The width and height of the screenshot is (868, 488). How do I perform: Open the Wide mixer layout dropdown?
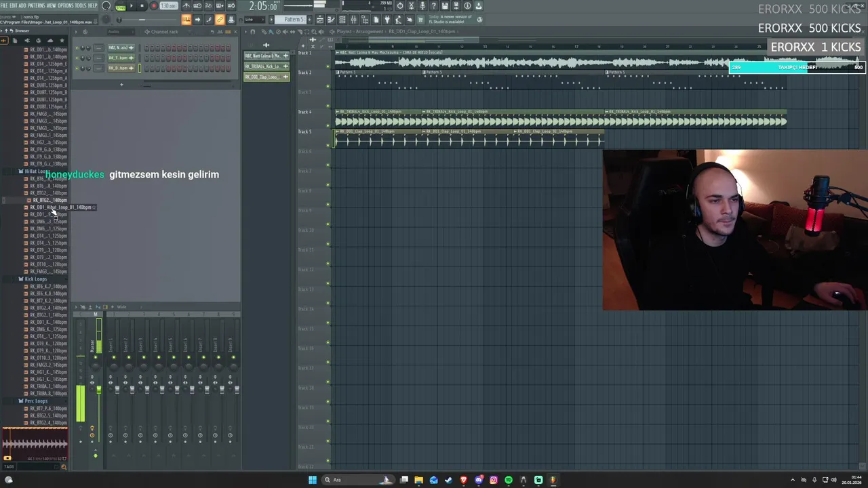point(130,307)
